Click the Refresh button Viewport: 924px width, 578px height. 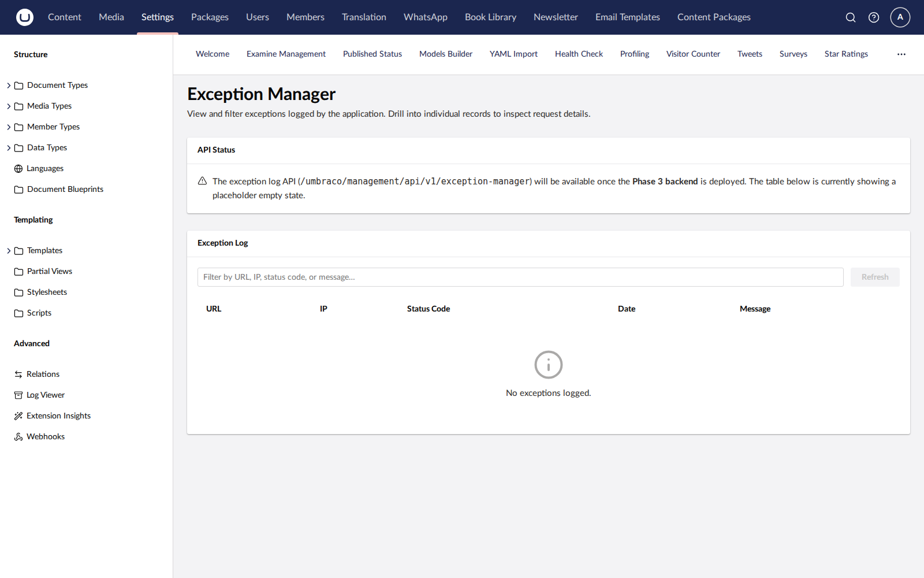(875, 277)
